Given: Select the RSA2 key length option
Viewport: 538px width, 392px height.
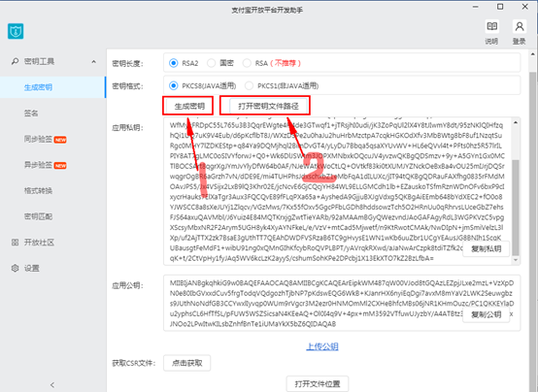Looking at the screenshot, I should [174, 63].
